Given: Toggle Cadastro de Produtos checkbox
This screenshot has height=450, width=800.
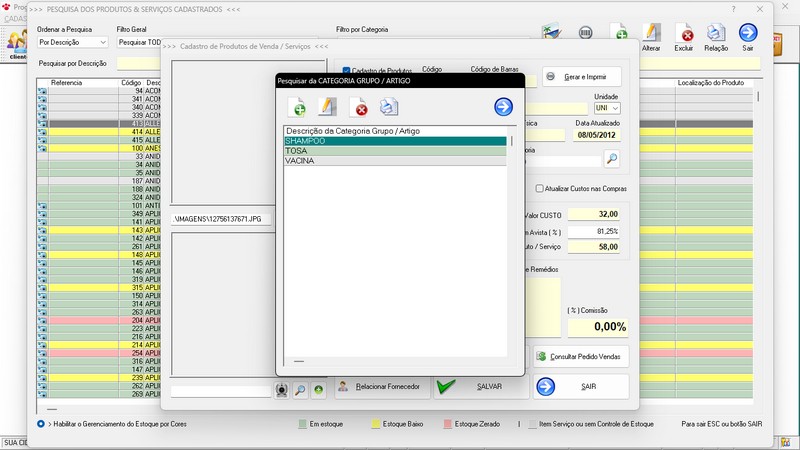Looking at the screenshot, I should [x=346, y=71].
